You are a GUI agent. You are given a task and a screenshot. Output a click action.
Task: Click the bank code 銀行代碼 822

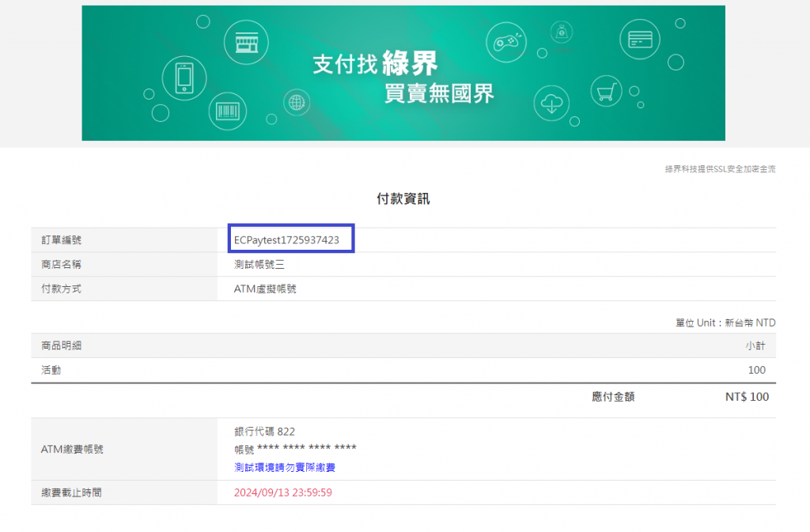264,432
